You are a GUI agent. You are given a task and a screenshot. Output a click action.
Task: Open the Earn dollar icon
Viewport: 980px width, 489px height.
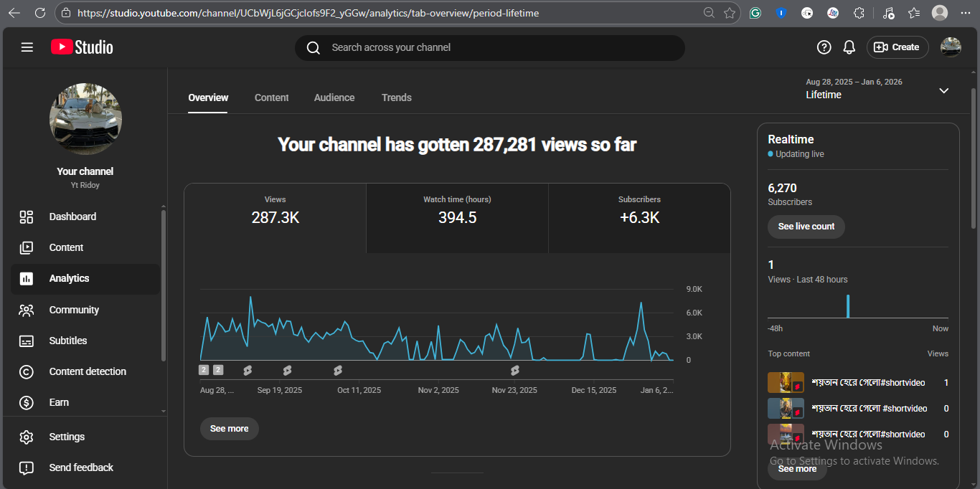[x=27, y=402]
